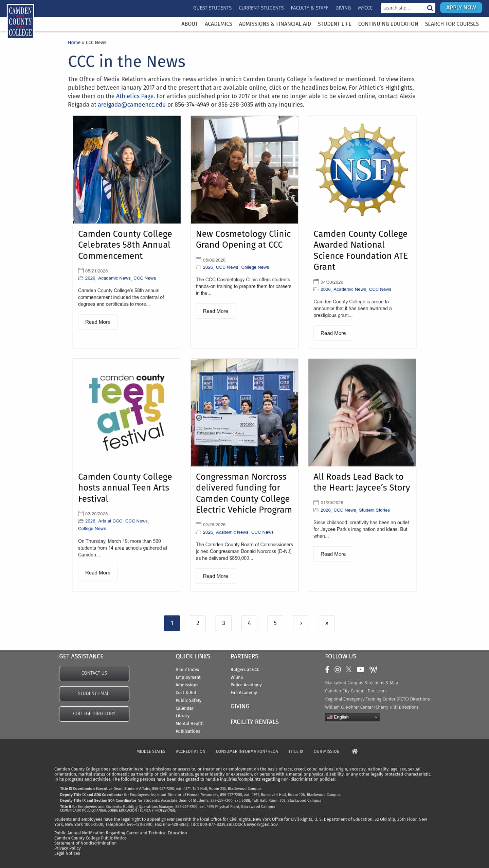Open the Giving top menu link
Image resolution: width=489 pixels, height=868 pixels.
(343, 8)
